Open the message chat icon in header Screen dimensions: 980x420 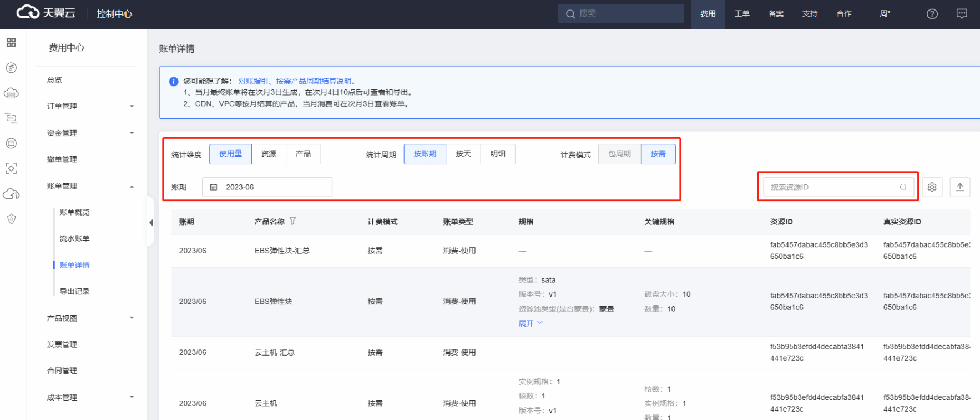click(x=962, y=14)
